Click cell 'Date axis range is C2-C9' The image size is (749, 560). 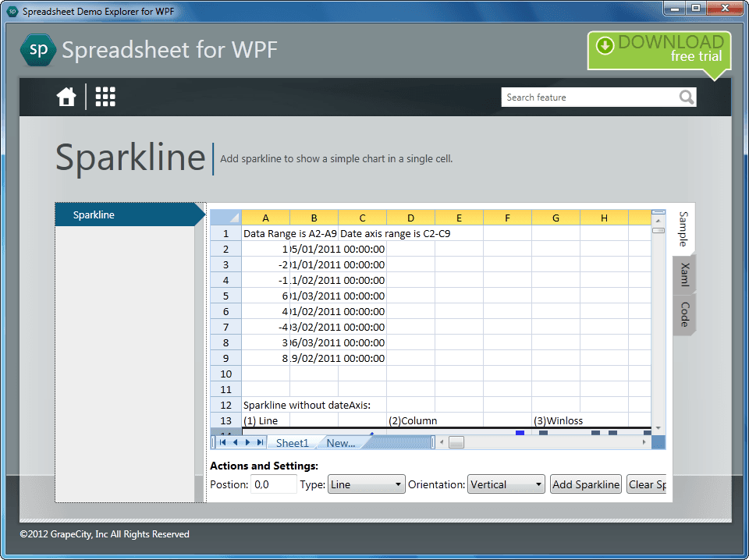click(x=395, y=233)
